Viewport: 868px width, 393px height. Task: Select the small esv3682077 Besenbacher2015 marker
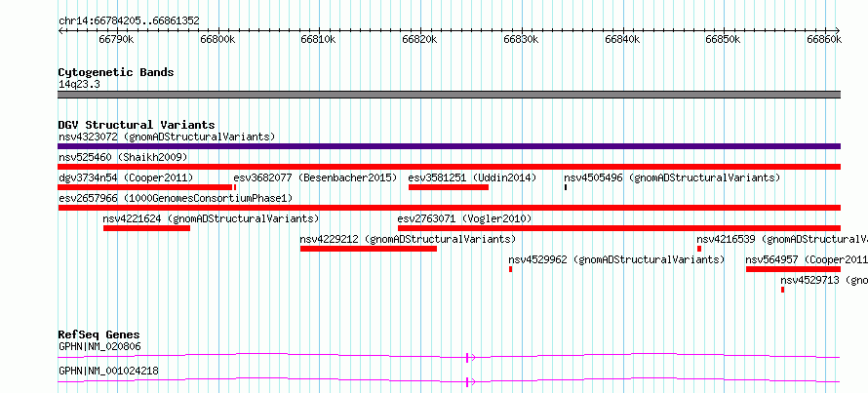point(235,187)
